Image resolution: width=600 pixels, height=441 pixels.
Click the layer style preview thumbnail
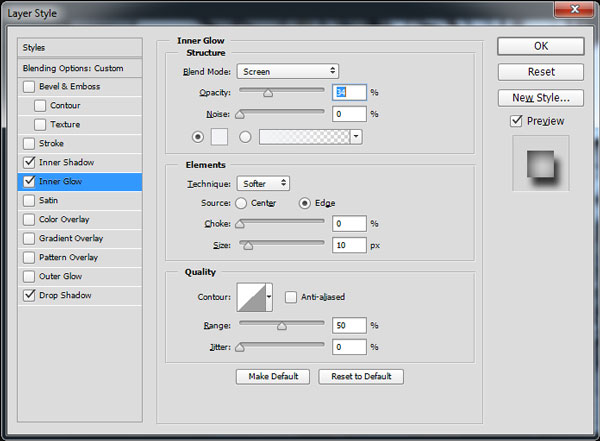click(541, 163)
